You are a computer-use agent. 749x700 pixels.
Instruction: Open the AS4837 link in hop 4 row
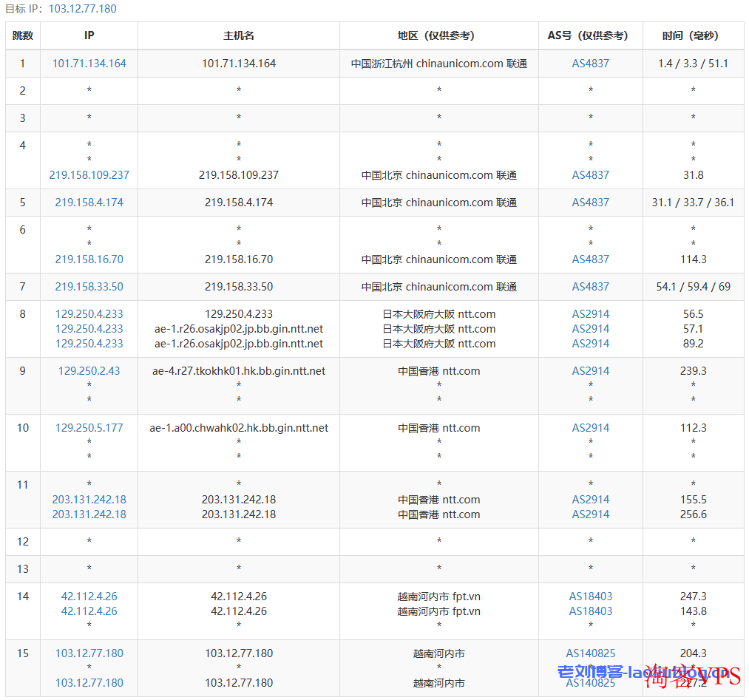click(591, 175)
